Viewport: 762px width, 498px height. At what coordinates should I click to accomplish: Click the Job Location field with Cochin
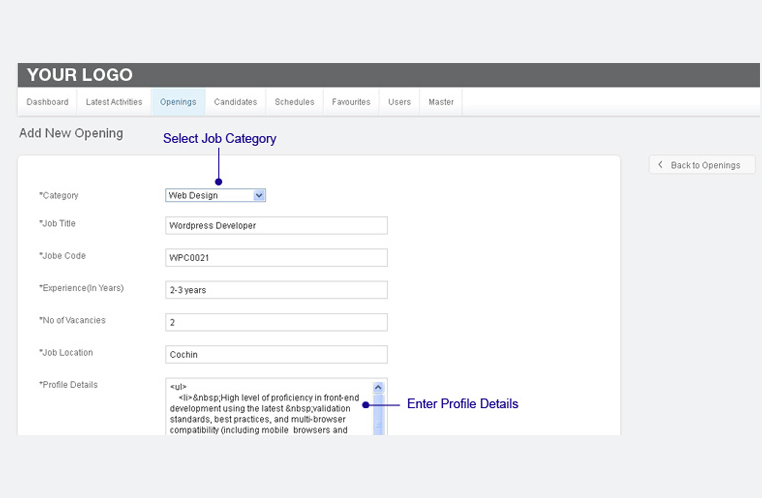(x=276, y=354)
